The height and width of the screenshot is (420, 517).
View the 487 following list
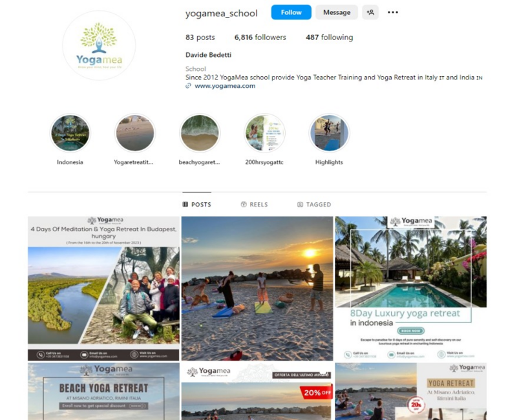330,37
